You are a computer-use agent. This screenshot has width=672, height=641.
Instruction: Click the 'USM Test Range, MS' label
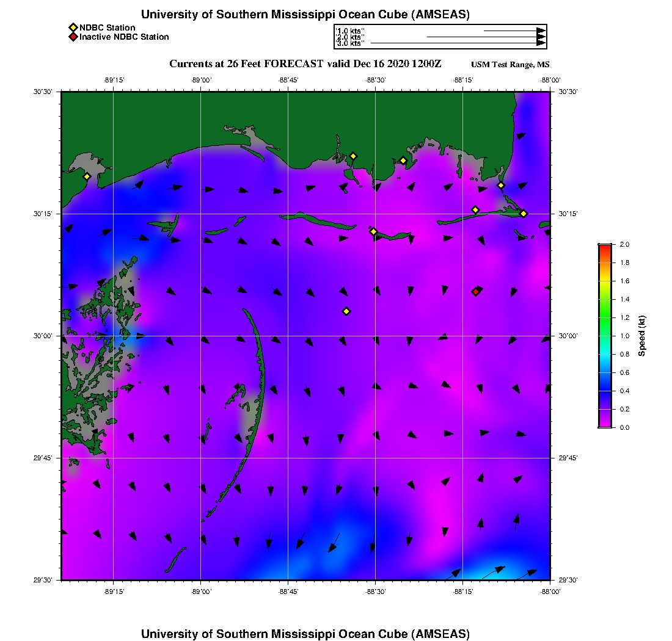tap(510, 65)
